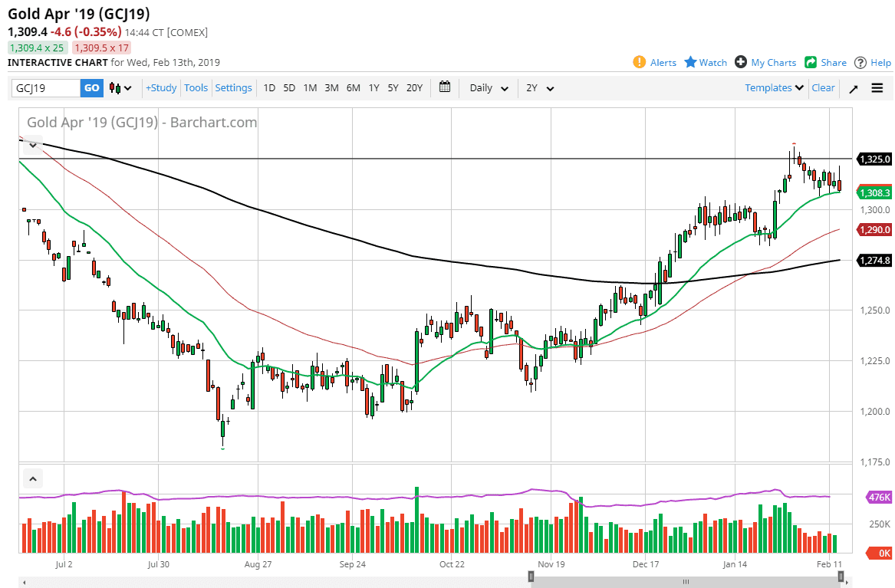This screenshot has height=588, width=895.
Task: Open the hamburger menu icon
Action: [877, 88]
